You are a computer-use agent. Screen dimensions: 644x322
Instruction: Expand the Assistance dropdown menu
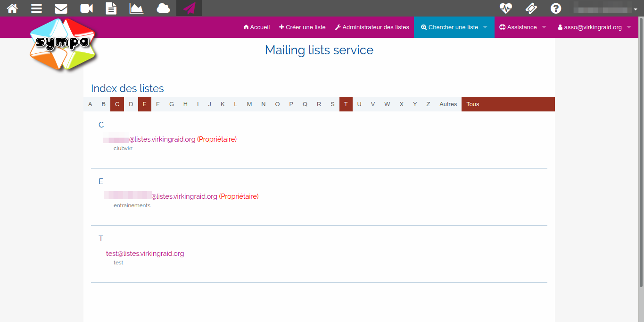coord(522,27)
